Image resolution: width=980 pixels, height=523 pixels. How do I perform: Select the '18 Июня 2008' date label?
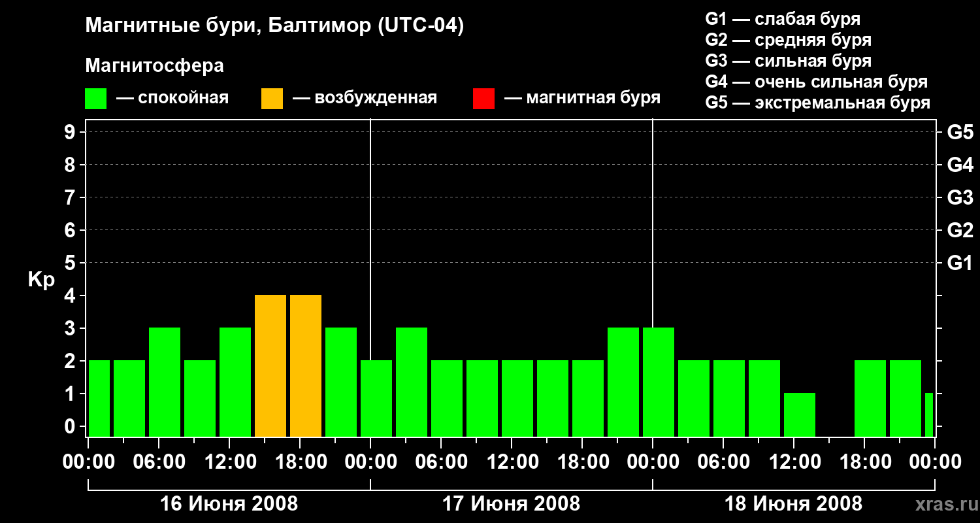click(793, 504)
